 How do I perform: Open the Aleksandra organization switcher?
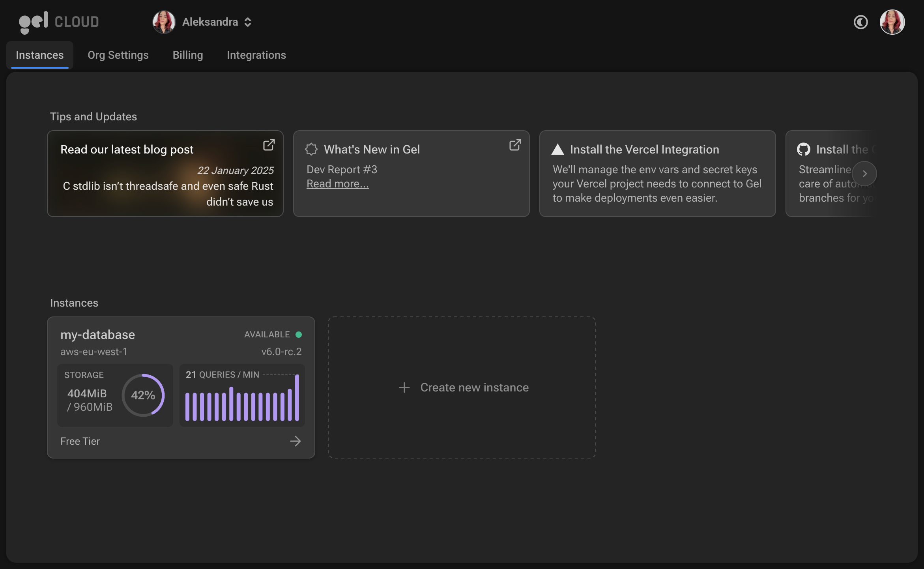click(x=216, y=22)
